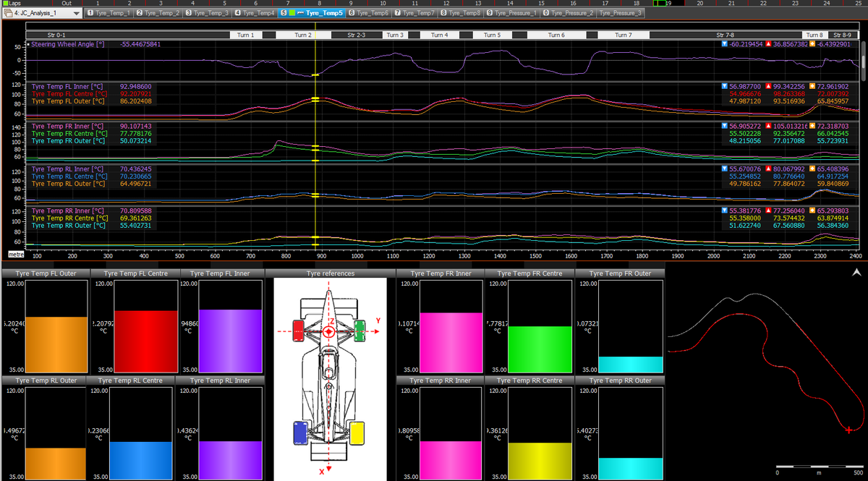The image size is (868, 481).
Task: Click the Tyre Temp RR Outer gauge header
Action: [x=620, y=380]
